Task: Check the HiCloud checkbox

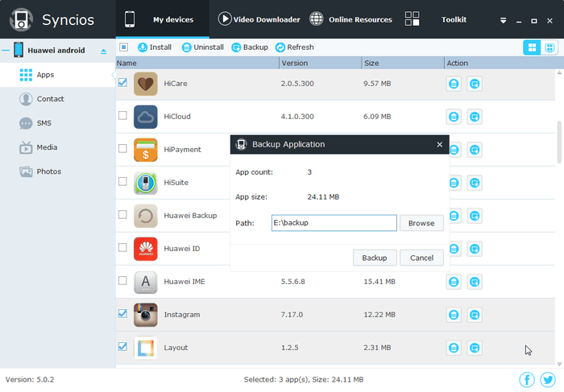Action: (122, 116)
